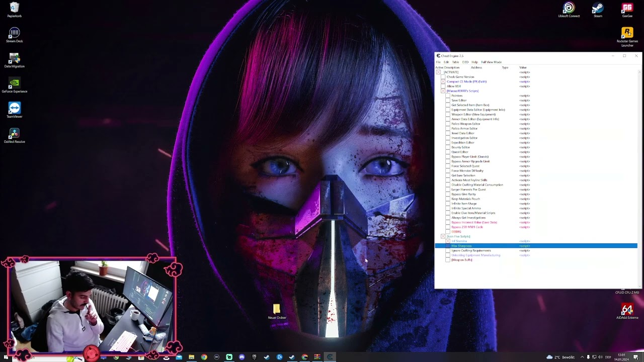Select the Force Monster Difficulty entry

click(x=467, y=171)
